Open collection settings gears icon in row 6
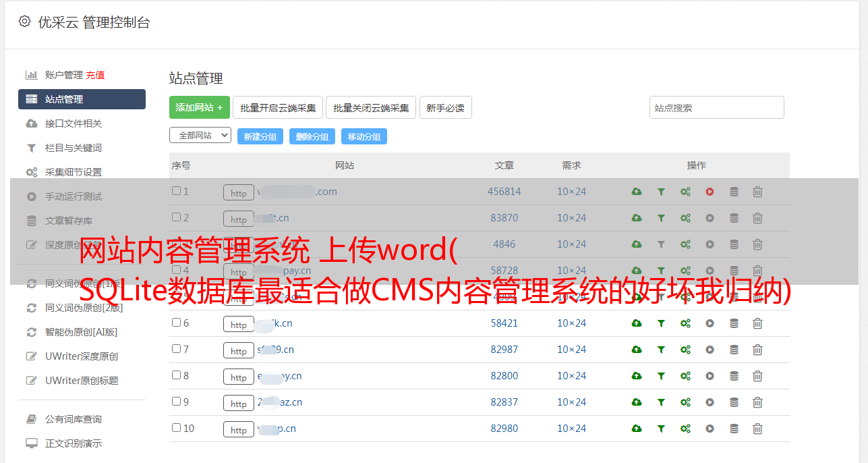 pyautogui.click(x=685, y=323)
